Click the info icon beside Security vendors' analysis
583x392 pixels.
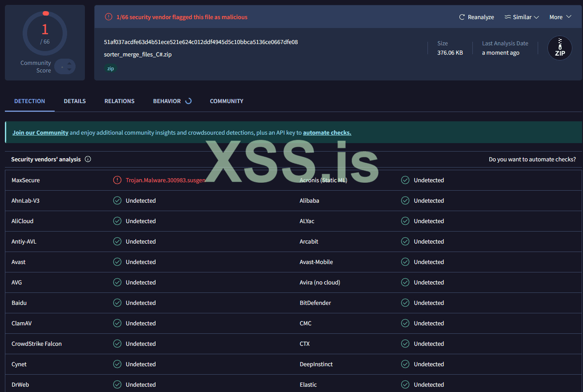(x=88, y=159)
